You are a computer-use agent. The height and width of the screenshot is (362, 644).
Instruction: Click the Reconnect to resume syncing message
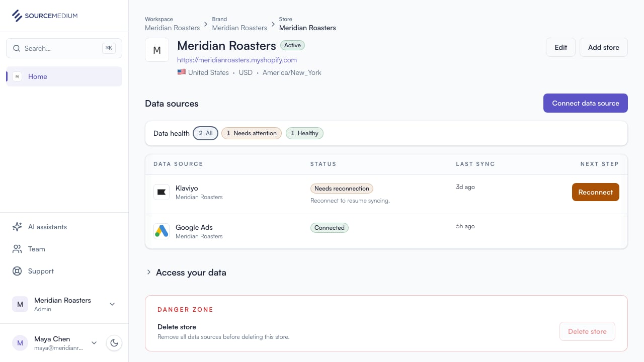pos(350,201)
